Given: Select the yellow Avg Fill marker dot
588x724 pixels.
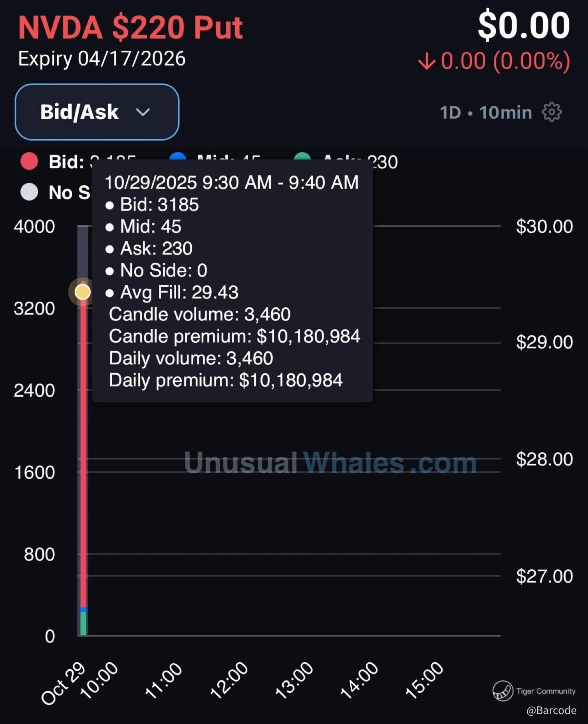Looking at the screenshot, I should [83, 292].
